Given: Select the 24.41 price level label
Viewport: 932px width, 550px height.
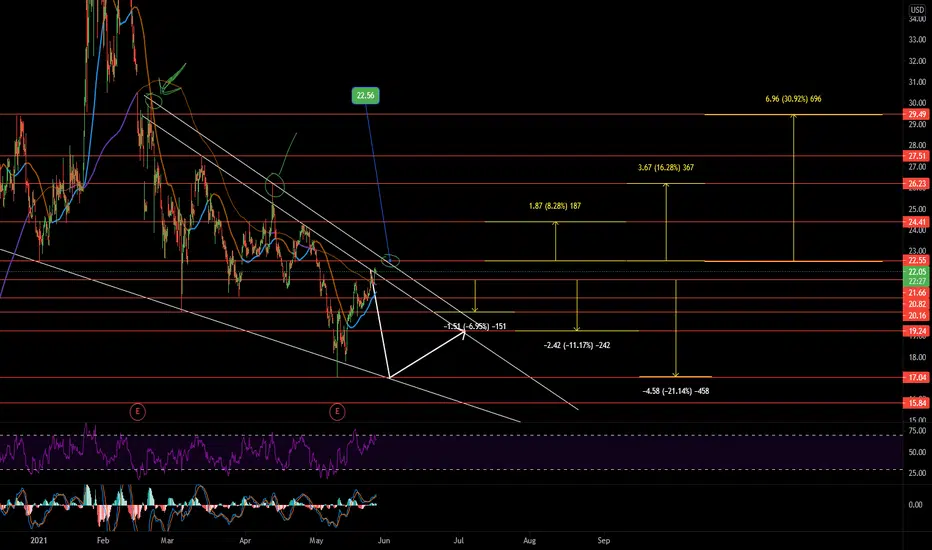Looking at the screenshot, I should 916,222.
